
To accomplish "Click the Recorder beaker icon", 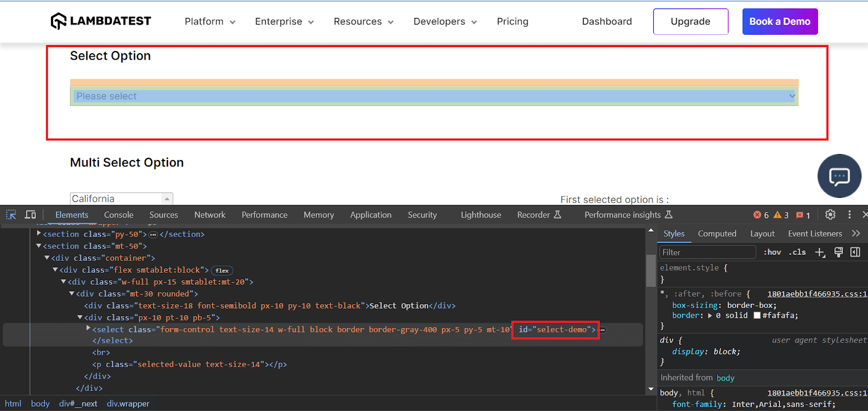I will (x=557, y=215).
